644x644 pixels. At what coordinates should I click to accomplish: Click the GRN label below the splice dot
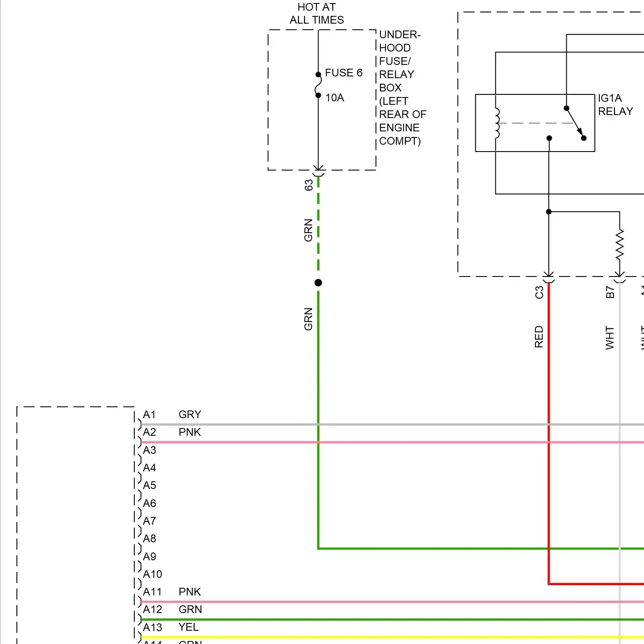pos(308,319)
